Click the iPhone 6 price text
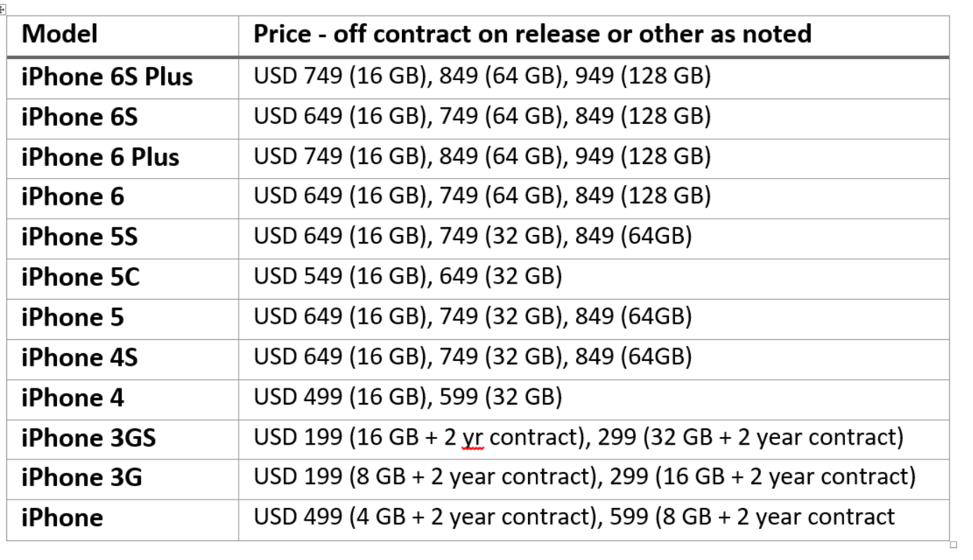 click(x=482, y=196)
